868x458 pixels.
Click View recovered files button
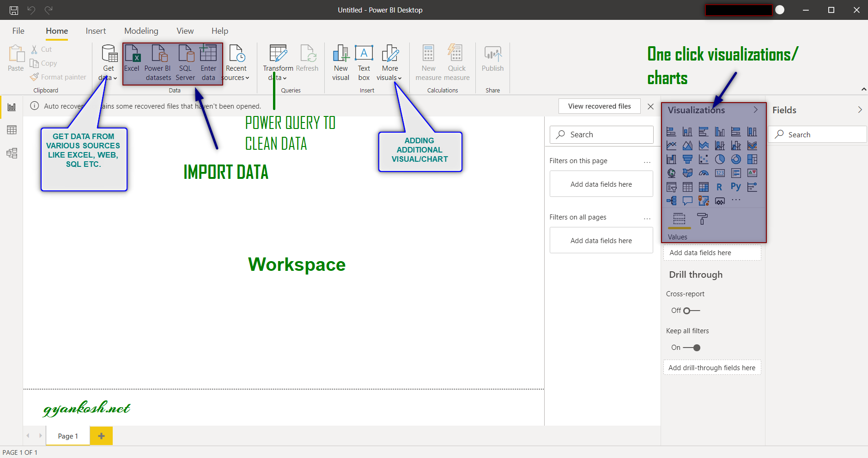(x=599, y=106)
